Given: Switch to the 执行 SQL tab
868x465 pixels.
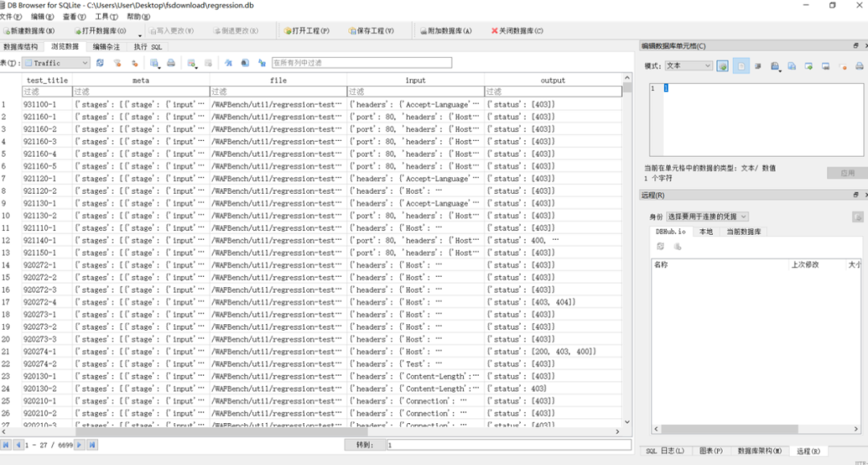Looking at the screenshot, I should tap(148, 47).
